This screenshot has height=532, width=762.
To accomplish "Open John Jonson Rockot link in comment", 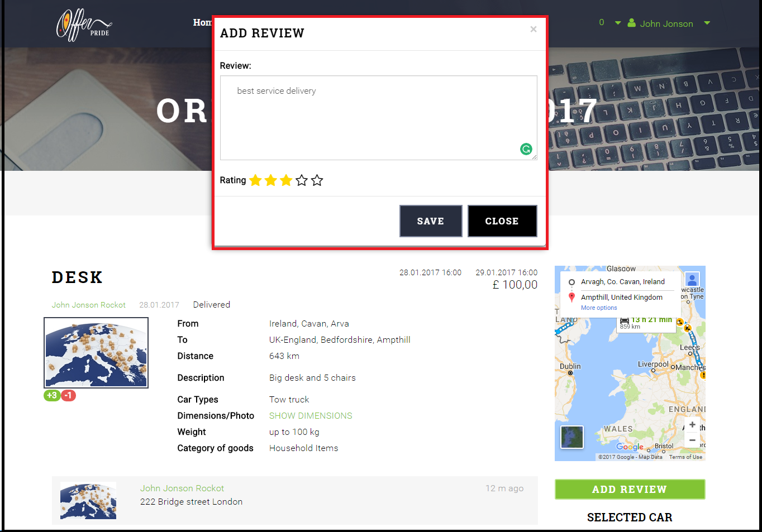I will (x=182, y=488).
